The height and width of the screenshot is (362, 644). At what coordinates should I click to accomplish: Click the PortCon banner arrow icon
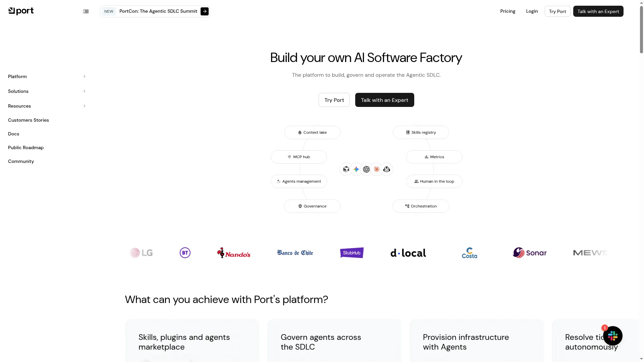point(205,11)
